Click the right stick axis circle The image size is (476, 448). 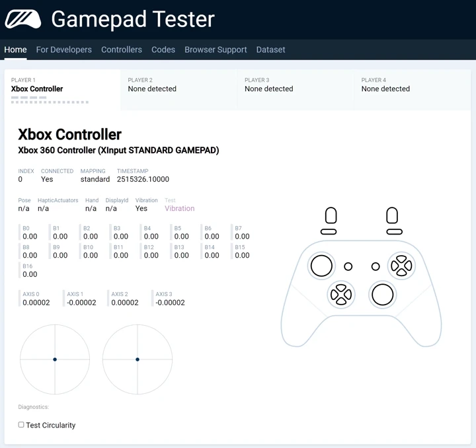point(138,359)
